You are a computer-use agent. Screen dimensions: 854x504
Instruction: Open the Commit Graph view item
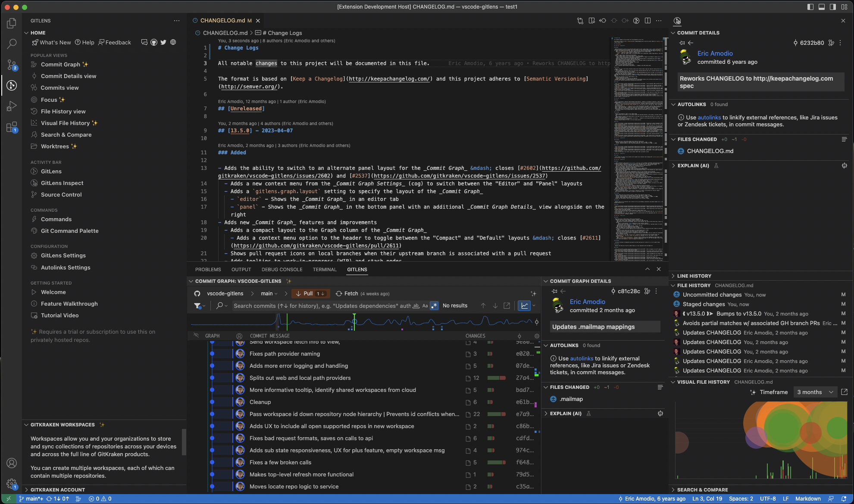60,64
